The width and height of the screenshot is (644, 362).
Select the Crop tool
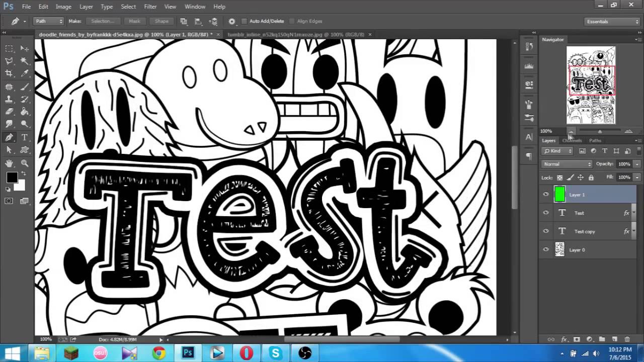pyautogui.click(x=9, y=73)
